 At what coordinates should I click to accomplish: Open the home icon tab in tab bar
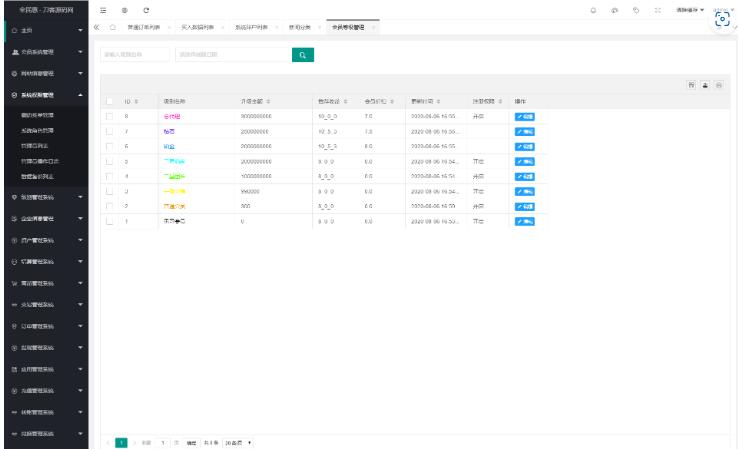point(112,26)
